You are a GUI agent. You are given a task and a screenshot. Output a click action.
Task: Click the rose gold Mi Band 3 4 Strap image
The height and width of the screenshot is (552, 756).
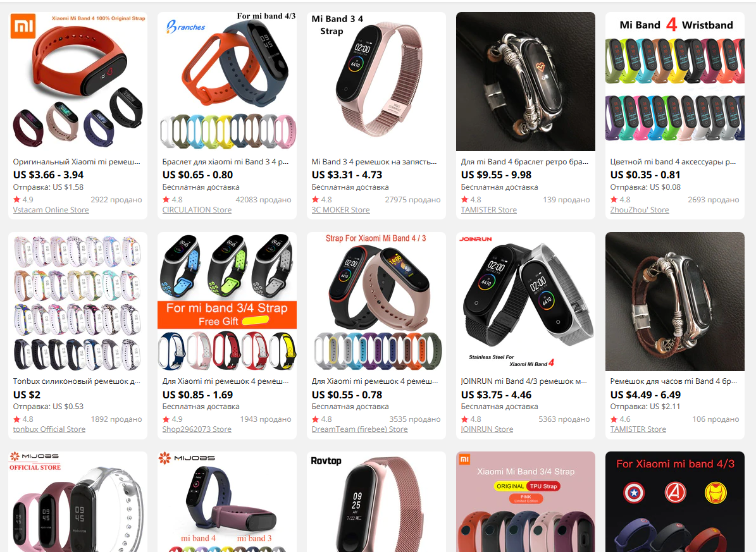(x=376, y=82)
